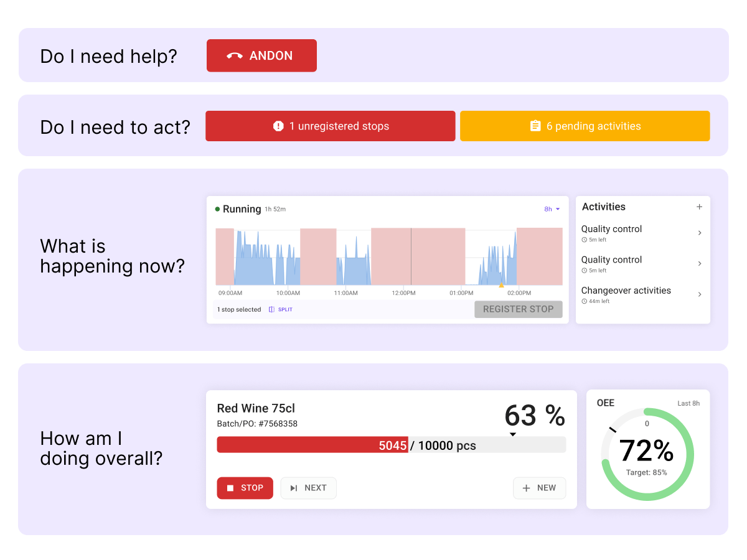Click the OEE 72% donut gauge
The width and height of the screenshot is (747, 560).
648,454
